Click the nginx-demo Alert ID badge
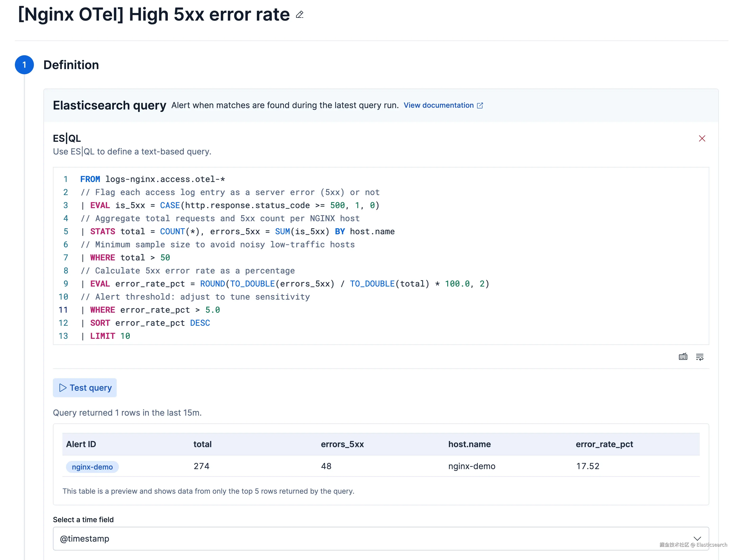Screen dimensions: 740x560 (x=92, y=467)
